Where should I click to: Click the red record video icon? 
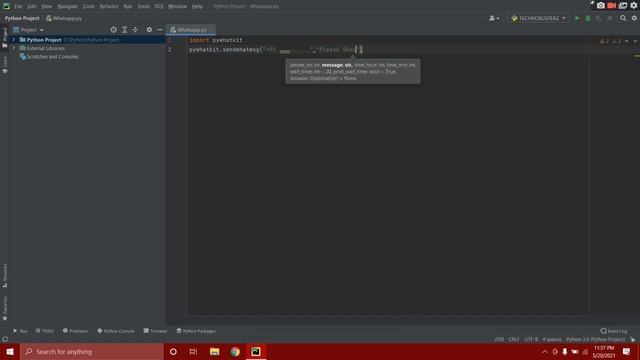(x=611, y=5)
